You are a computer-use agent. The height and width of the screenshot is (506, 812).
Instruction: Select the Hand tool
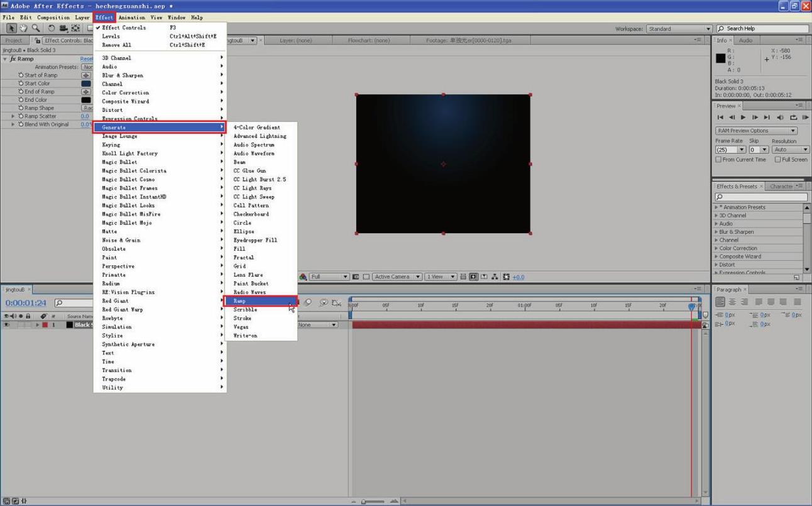[23, 28]
